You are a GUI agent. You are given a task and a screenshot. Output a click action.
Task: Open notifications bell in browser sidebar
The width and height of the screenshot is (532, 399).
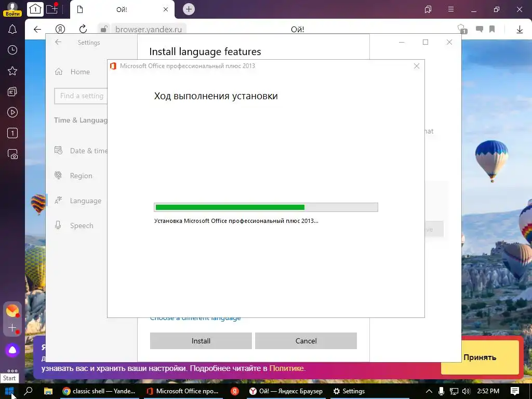[12, 30]
